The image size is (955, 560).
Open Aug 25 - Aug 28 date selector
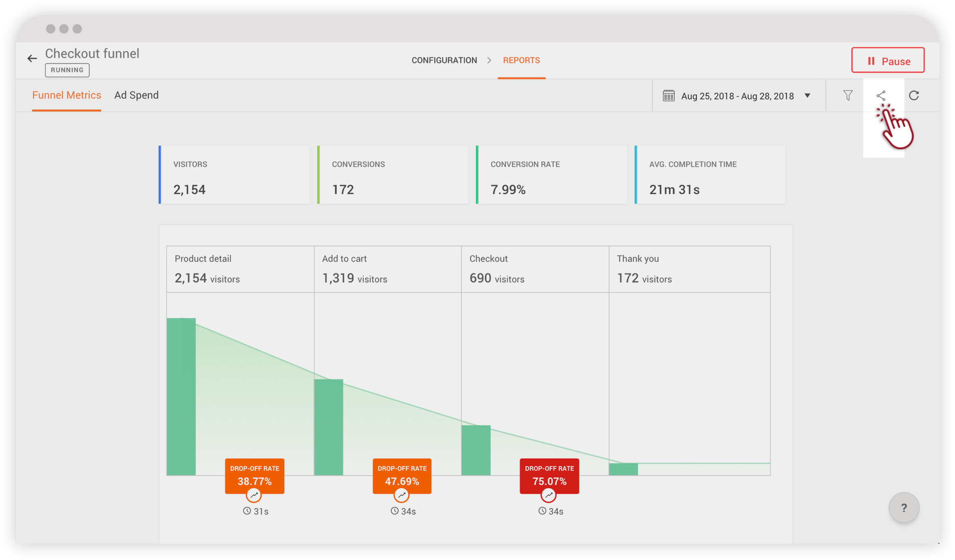pyautogui.click(x=737, y=96)
